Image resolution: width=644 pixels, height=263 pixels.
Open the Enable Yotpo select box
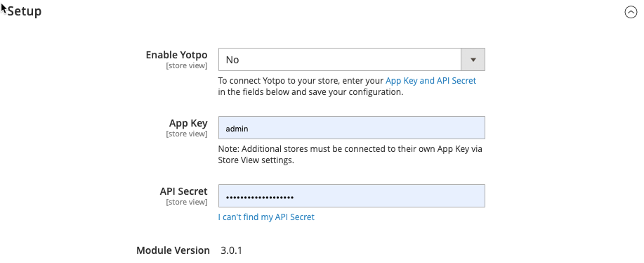point(351,60)
